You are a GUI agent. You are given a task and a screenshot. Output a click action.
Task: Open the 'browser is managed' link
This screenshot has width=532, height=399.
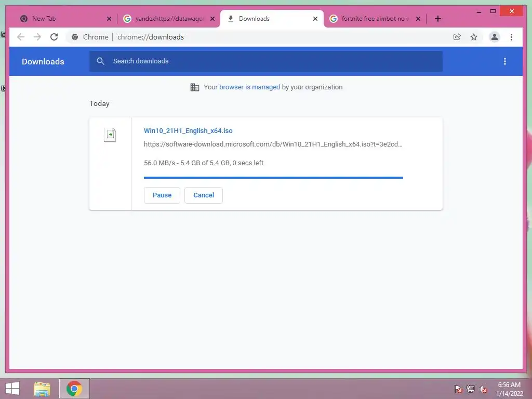[x=249, y=87]
